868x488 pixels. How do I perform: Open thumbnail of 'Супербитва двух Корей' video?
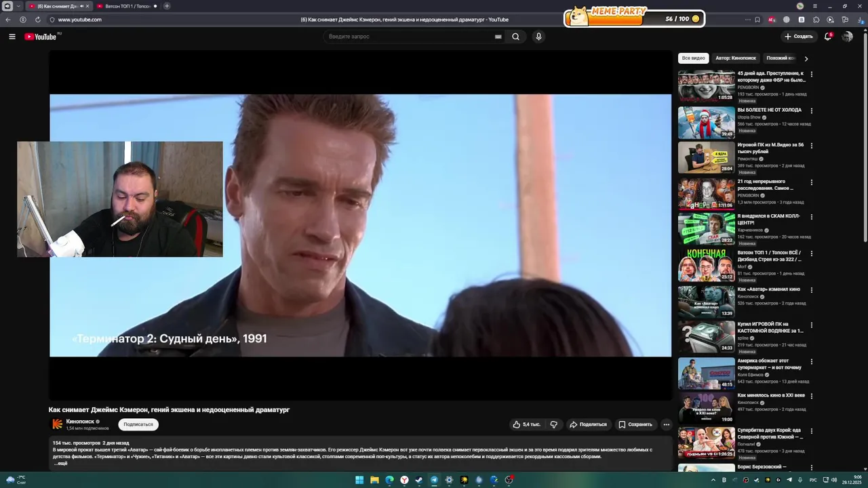(706, 443)
